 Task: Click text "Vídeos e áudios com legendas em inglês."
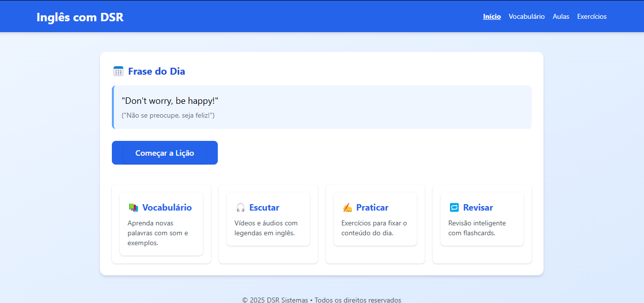pyautogui.click(x=266, y=228)
